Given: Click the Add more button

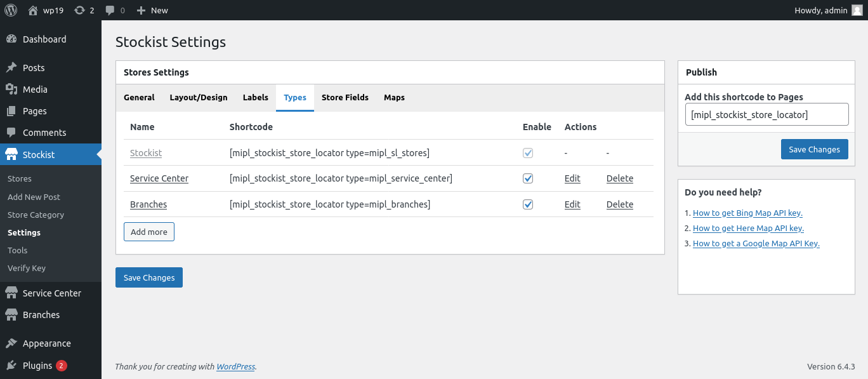Looking at the screenshot, I should 148,232.
